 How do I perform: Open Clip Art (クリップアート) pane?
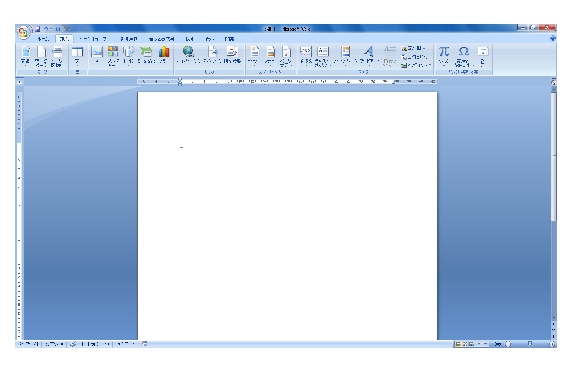point(113,57)
